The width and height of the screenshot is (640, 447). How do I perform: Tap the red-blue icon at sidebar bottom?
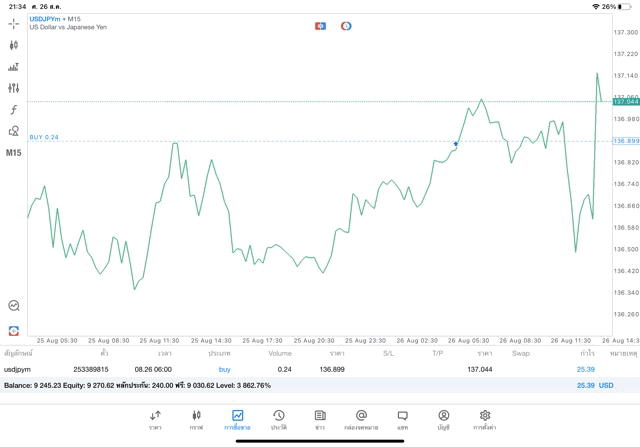13,331
